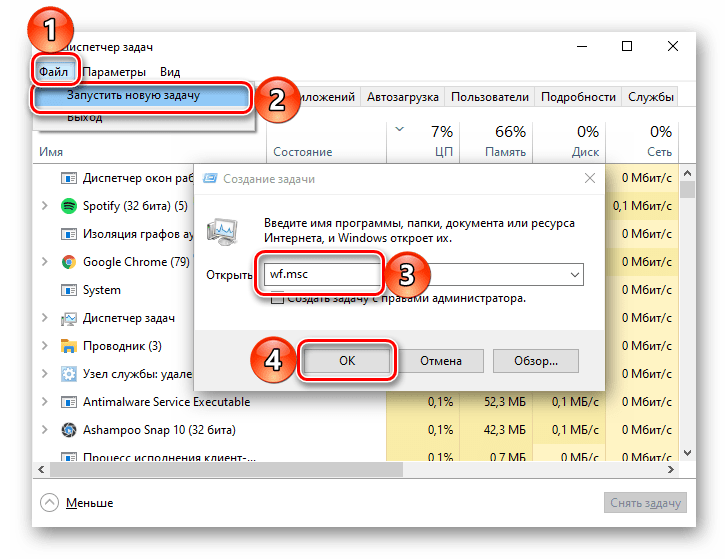Image resolution: width=728 pixels, height=559 pixels.
Task: Click the Google Chrome process icon
Action: coord(69,262)
